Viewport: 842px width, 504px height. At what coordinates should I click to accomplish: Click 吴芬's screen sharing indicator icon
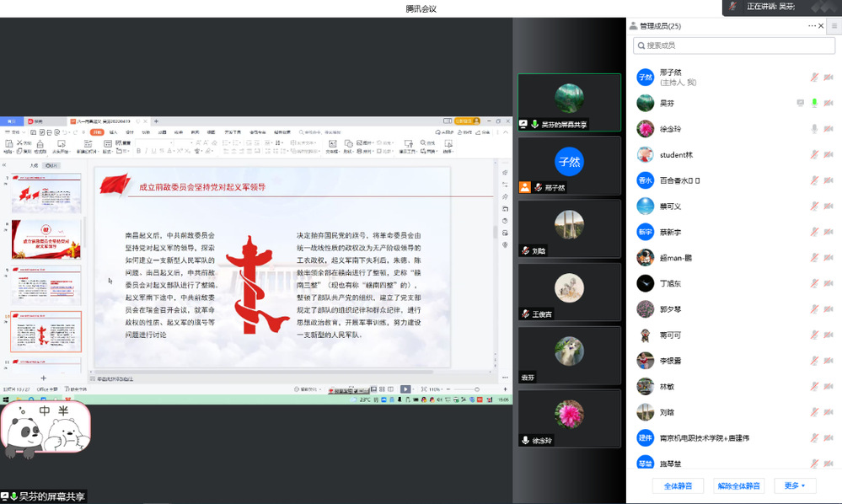[800, 103]
